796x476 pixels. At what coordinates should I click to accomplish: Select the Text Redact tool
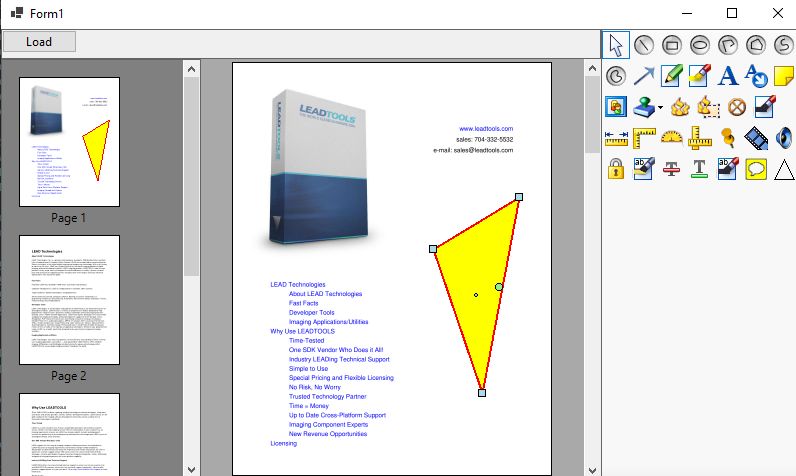728,169
